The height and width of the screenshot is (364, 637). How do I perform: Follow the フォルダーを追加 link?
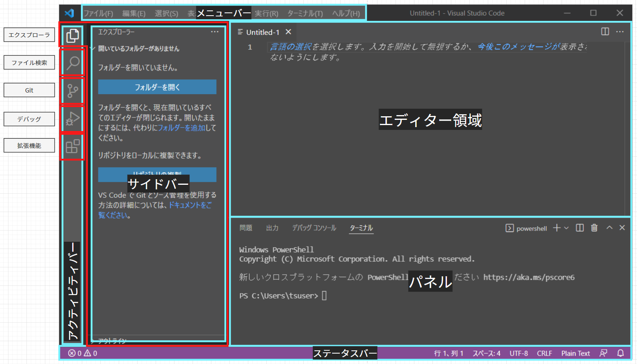(x=182, y=128)
